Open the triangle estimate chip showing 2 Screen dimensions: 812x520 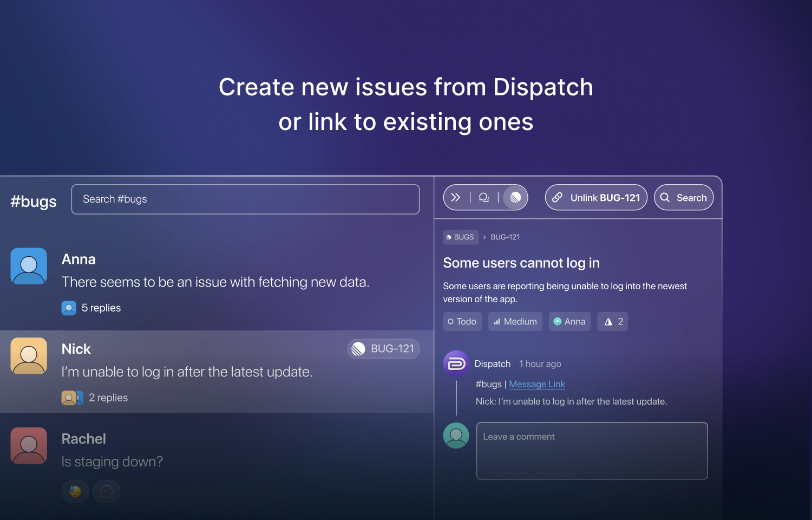pyautogui.click(x=613, y=322)
